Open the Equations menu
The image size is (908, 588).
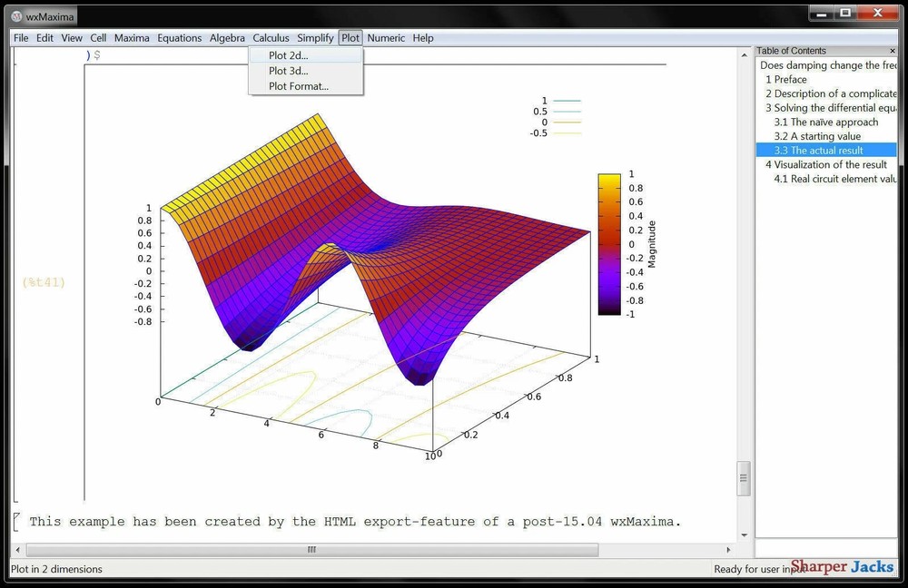(179, 38)
